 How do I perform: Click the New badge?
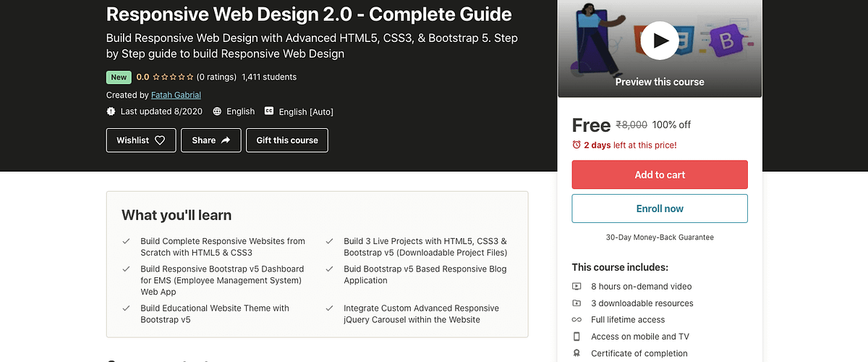pos(119,77)
